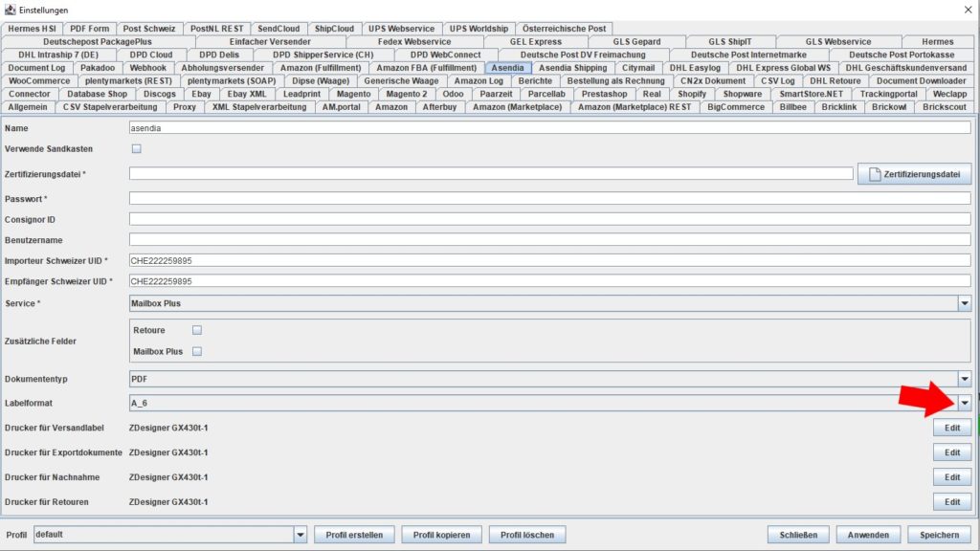Viewport: 980px width, 551px height.
Task: Click the Zertifizierungsdatei path field
Action: (x=491, y=174)
